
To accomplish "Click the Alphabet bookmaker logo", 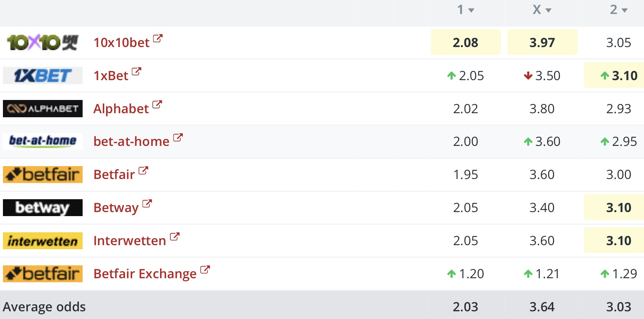I will pos(43,109).
